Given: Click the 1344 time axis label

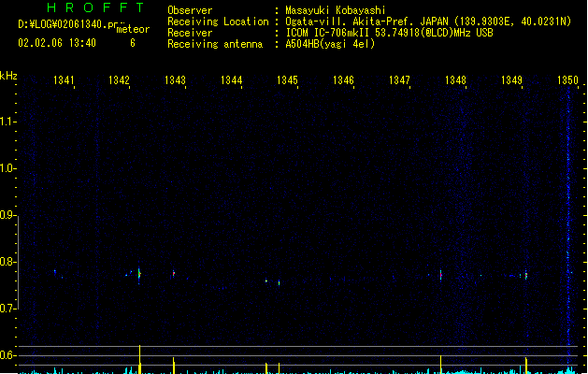Looking at the screenshot, I should (232, 80).
